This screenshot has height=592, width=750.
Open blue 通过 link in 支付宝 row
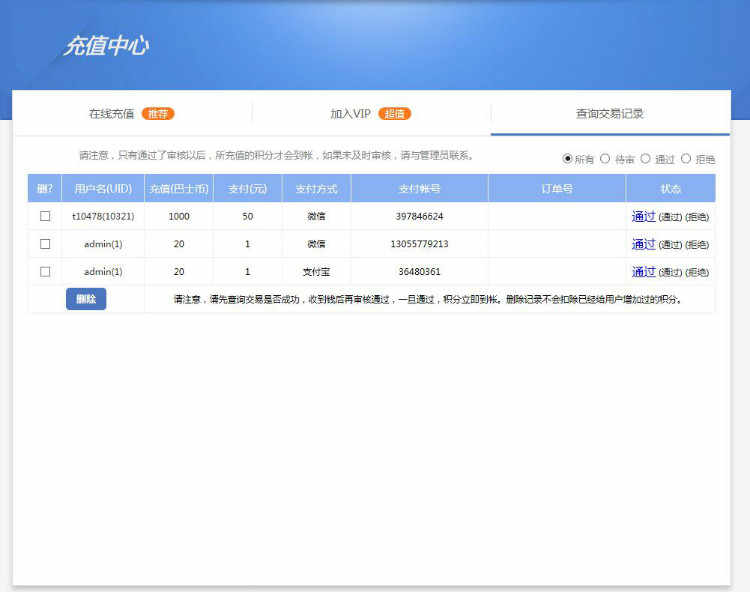pyautogui.click(x=643, y=272)
